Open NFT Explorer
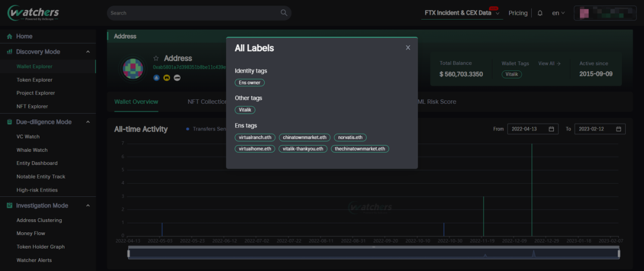644x271 pixels. coord(32,106)
